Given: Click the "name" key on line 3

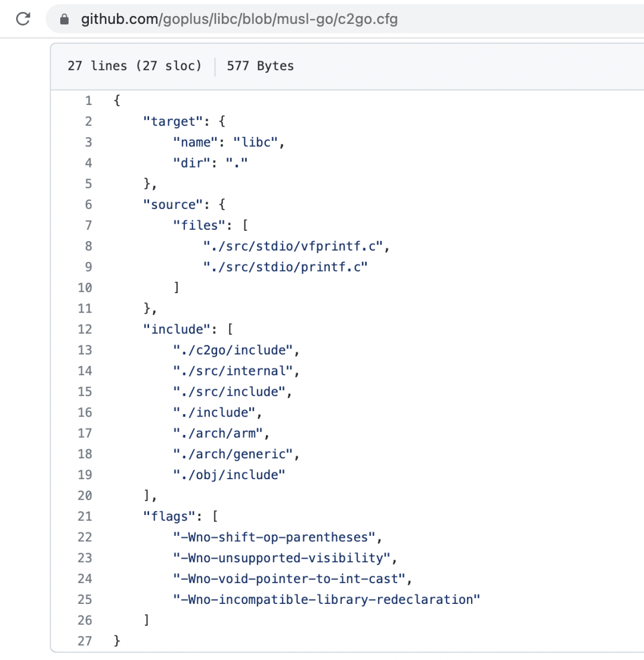Looking at the screenshot, I should coord(196,142).
